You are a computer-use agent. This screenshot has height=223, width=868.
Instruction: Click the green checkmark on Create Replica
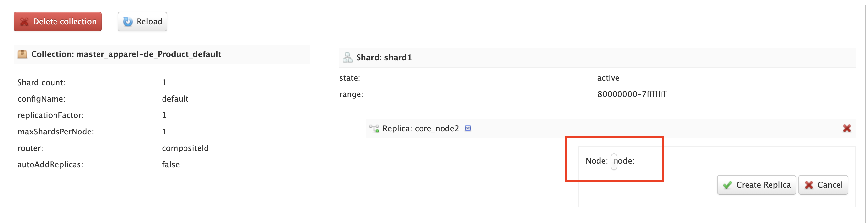click(x=727, y=185)
